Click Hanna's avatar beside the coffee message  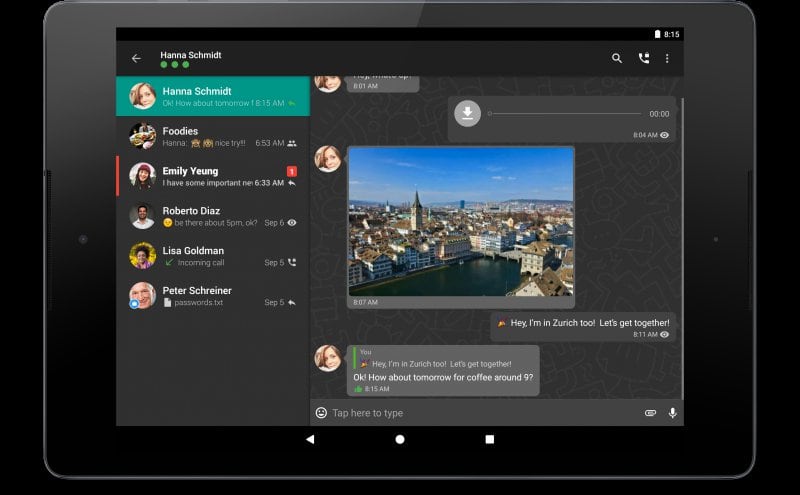(x=328, y=358)
